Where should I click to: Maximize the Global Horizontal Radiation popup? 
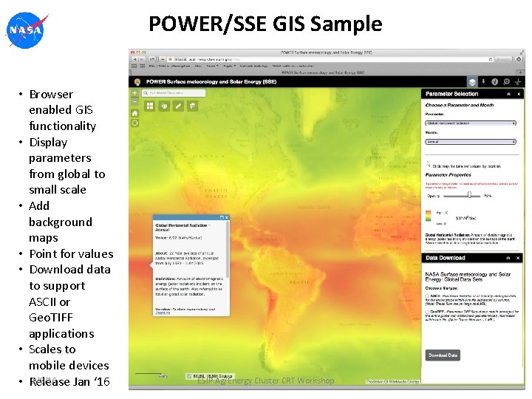[x=222, y=217]
